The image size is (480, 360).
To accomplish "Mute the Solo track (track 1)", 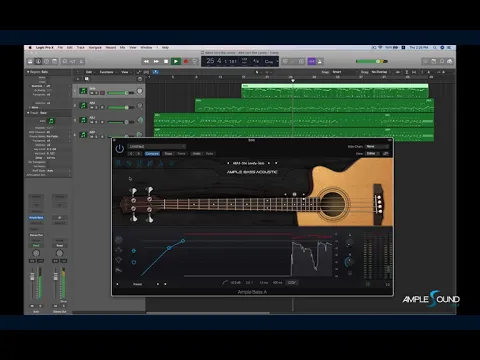I will (x=91, y=93).
